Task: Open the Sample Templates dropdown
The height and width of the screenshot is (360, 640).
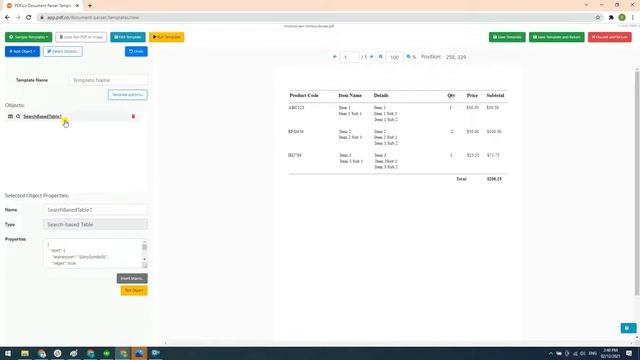Action: coord(29,37)
